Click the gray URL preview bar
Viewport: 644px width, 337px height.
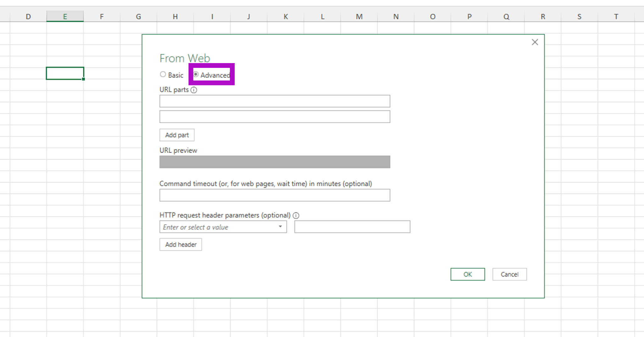tap(275, 162)
